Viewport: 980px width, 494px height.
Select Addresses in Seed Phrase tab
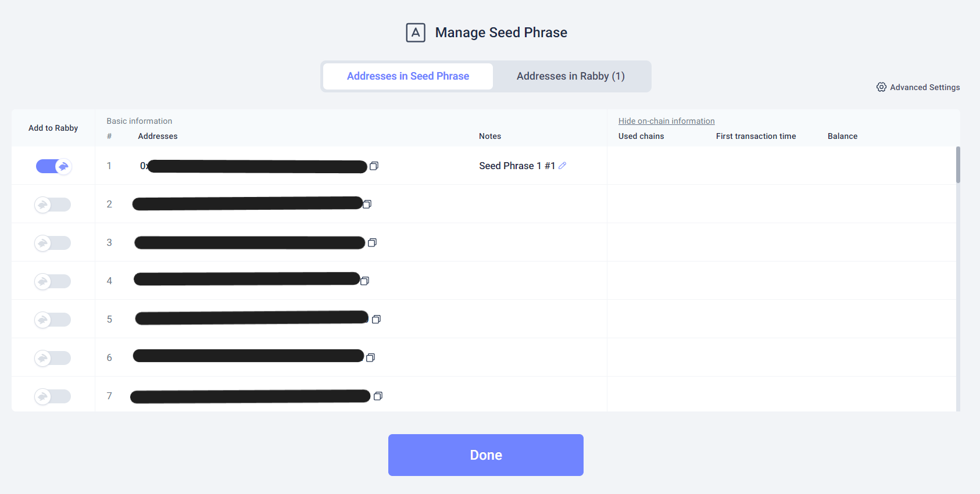407,76
